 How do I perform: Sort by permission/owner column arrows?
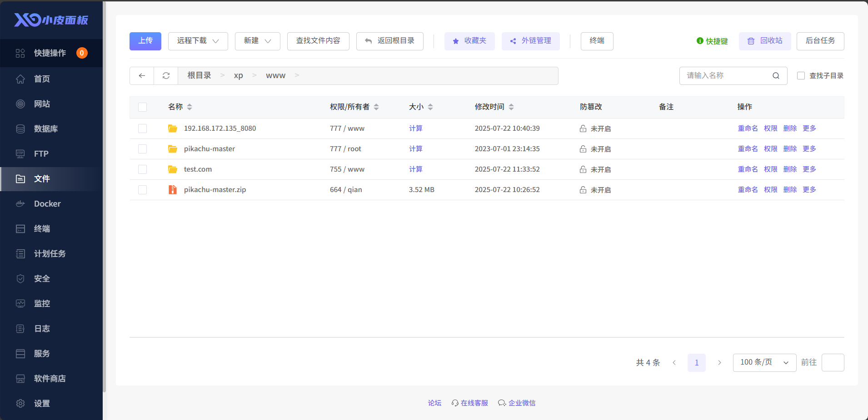[x=376, y=107]
